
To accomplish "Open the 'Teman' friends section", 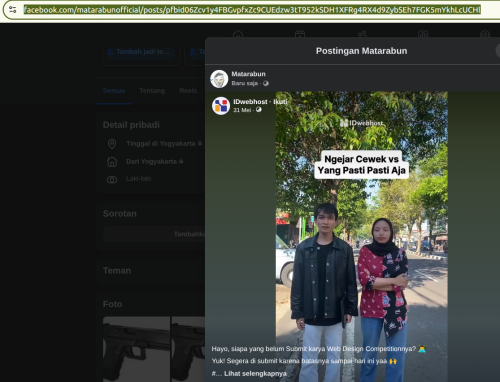I will coord(117,270).
